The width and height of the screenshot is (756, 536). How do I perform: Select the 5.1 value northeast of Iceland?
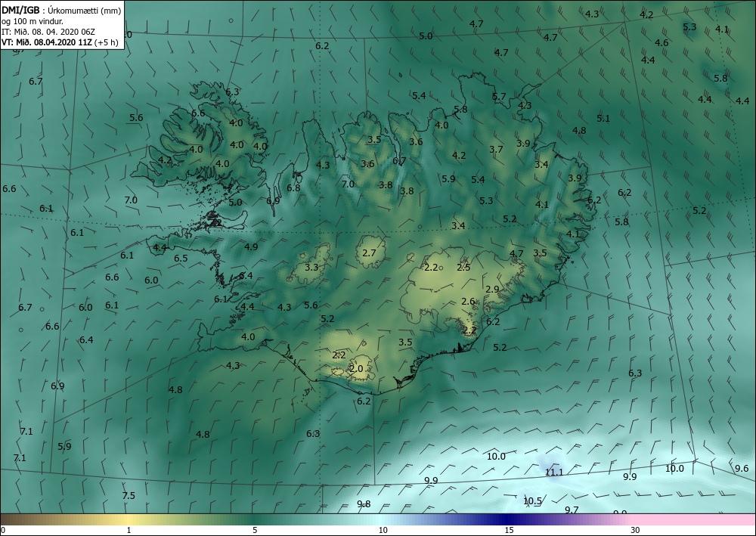coord(603,119)
